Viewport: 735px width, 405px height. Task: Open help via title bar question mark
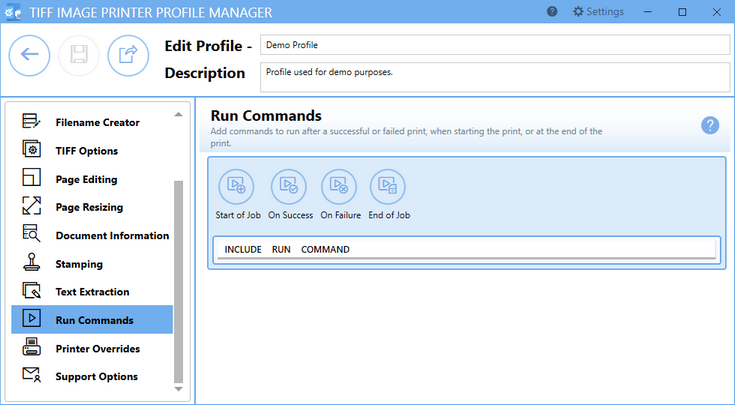pyautogui.click(x=552, y=12)
